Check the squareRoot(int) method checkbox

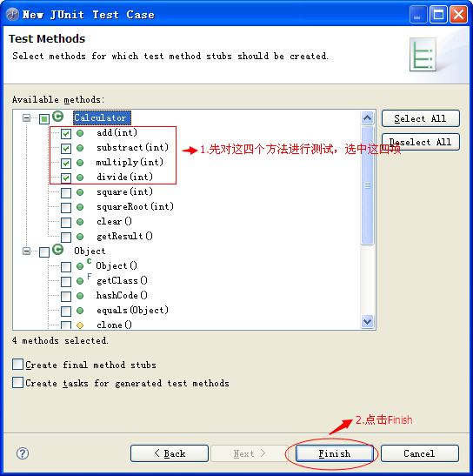pos(66,208)
